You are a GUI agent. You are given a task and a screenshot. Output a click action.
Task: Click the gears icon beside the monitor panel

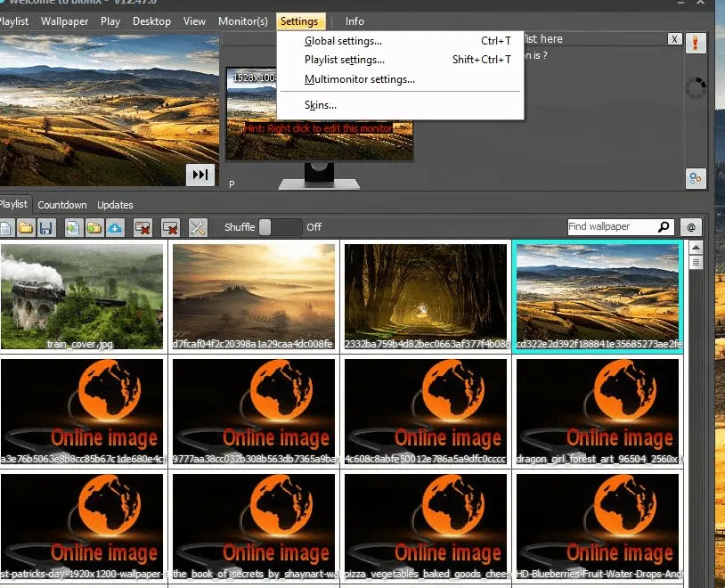pyautogui.click(x=696, y=178)
